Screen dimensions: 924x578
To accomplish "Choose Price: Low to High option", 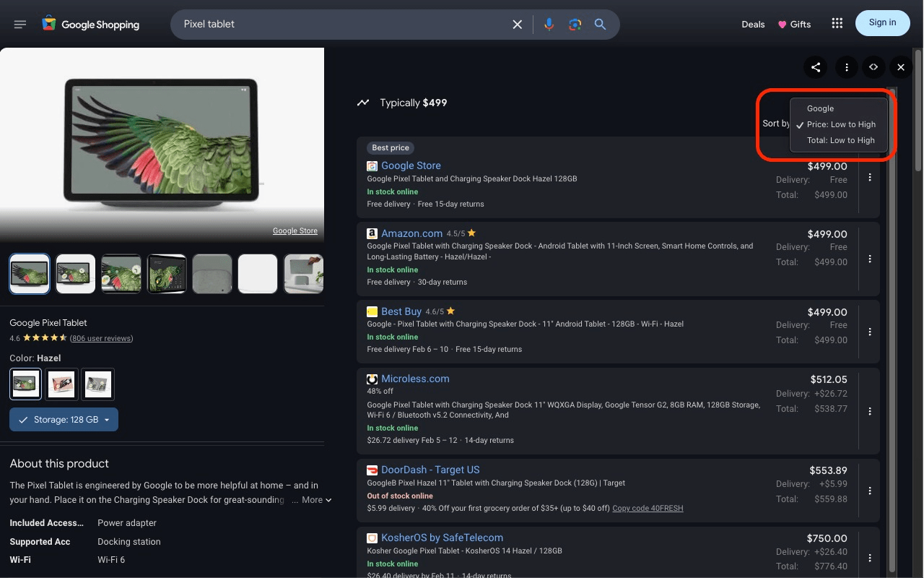I will coord(840,124).
